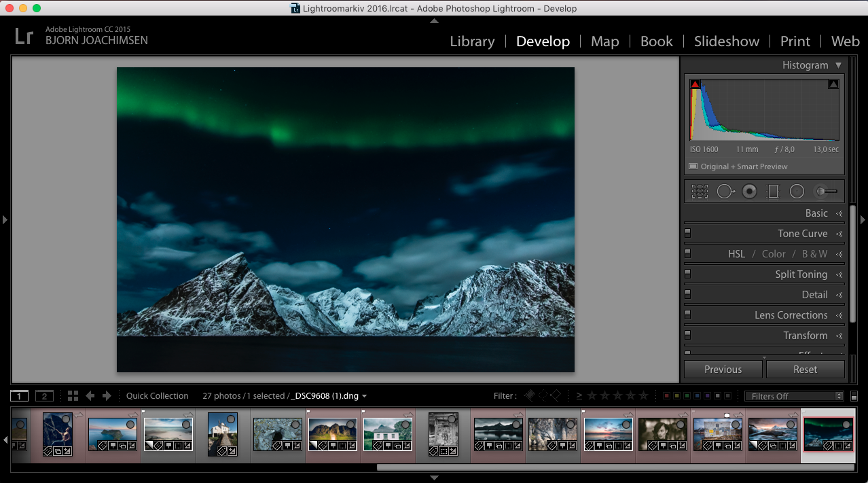Toggle highlight clipping indicator in histogram
This screenshot has height=483, width=868.
point(833,84)
